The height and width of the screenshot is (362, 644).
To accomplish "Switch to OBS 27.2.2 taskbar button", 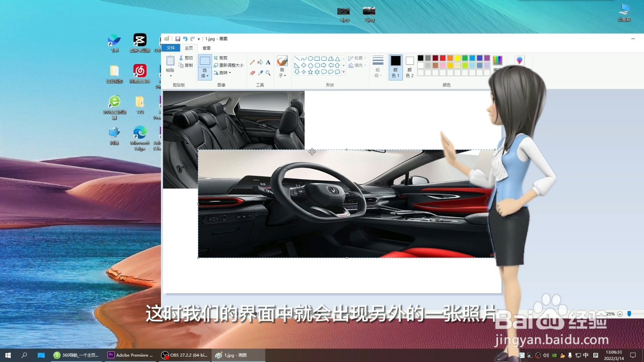I will coord(184,355).
